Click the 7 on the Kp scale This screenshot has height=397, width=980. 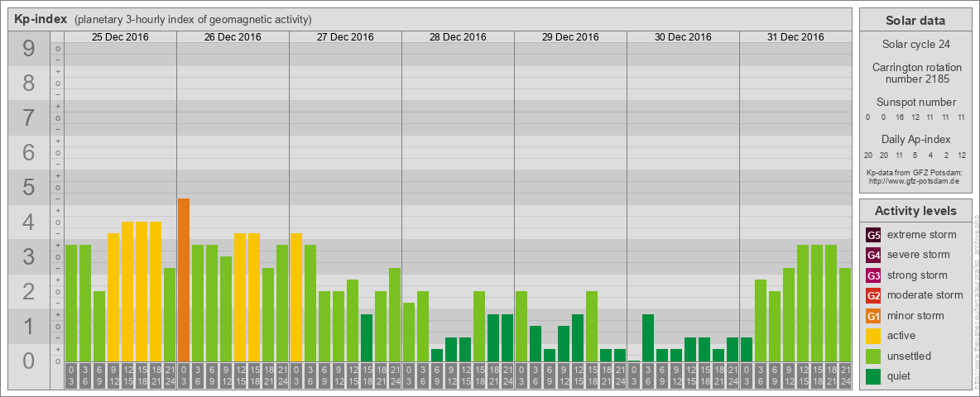coord(29,118)
